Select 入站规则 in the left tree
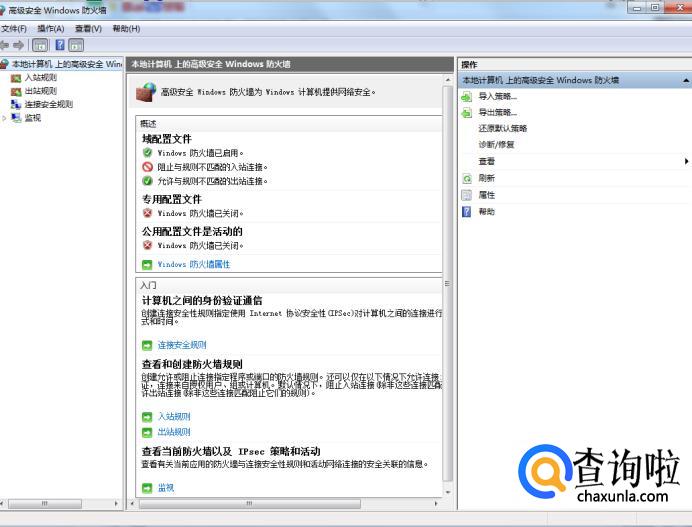692x527 pixels. pyautogui.click(x=41, y=78)
